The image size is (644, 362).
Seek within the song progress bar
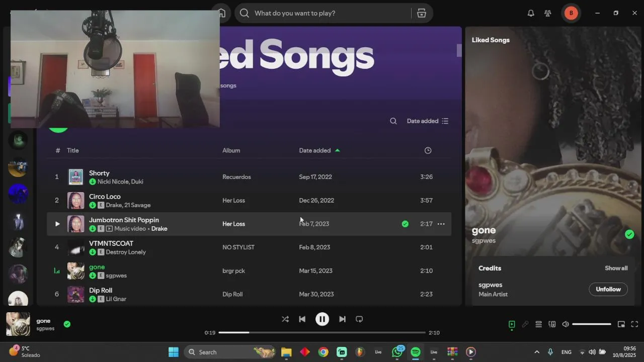[322, 332]
